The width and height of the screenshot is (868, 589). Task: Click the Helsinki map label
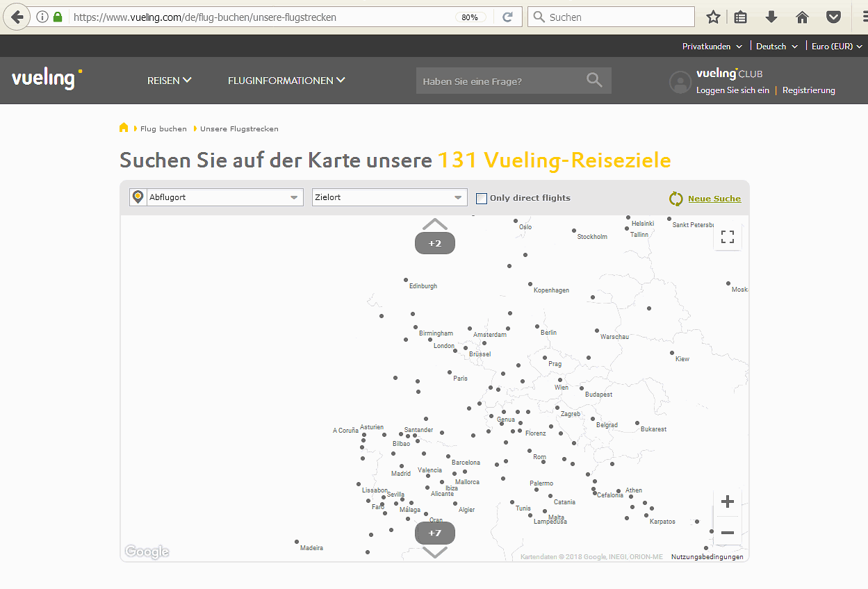(643, 224)
